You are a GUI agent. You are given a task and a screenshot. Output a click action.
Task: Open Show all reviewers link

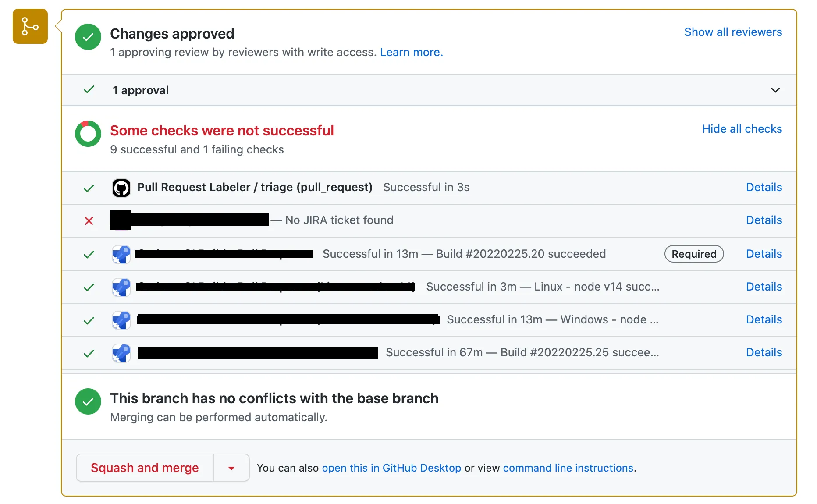tap(733, 32)
